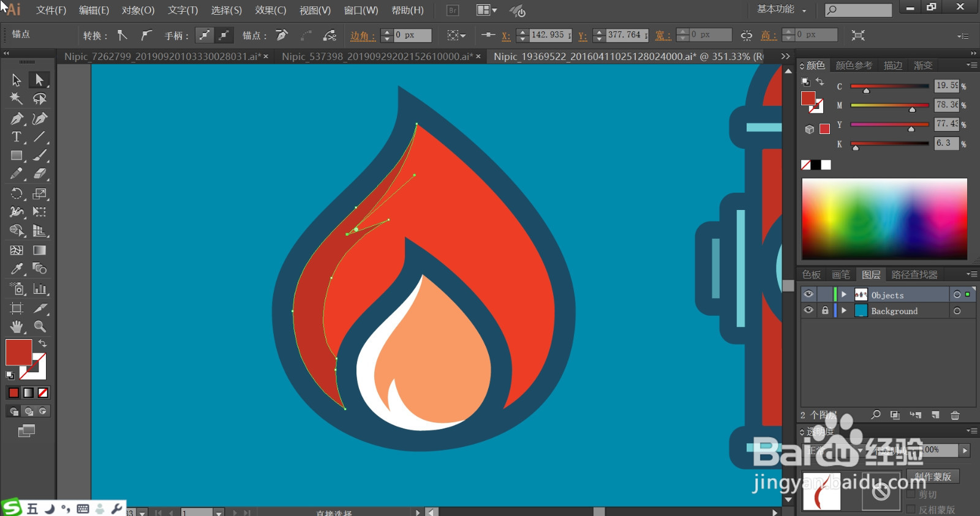
Task: Switch to the 路径查找器 panel tab
Action: [914, 275]
